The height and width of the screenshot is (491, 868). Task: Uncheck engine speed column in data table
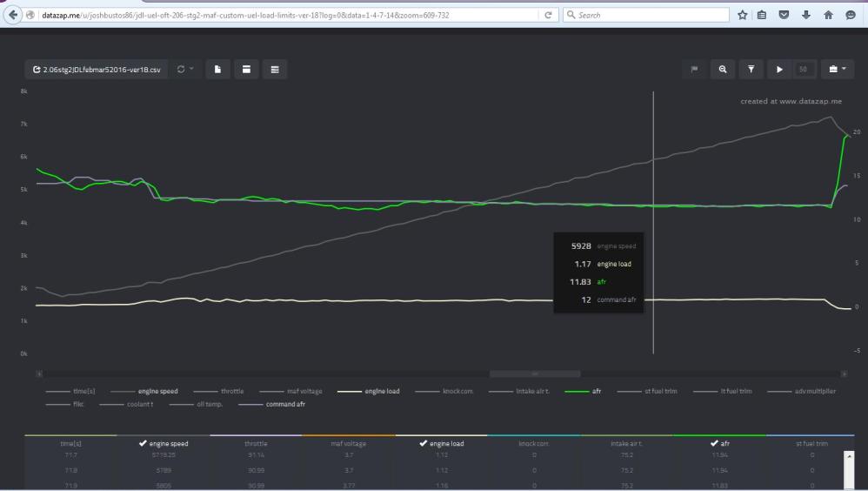click(163, 444)
